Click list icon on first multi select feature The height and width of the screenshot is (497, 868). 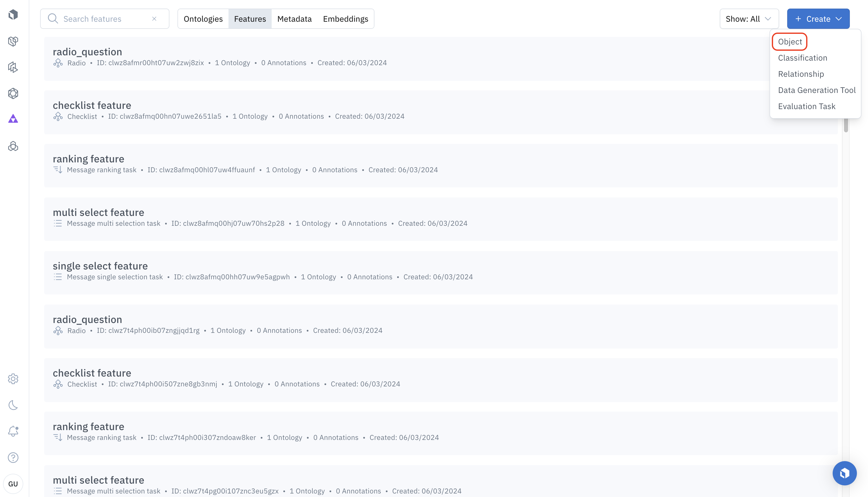(58, 223)
